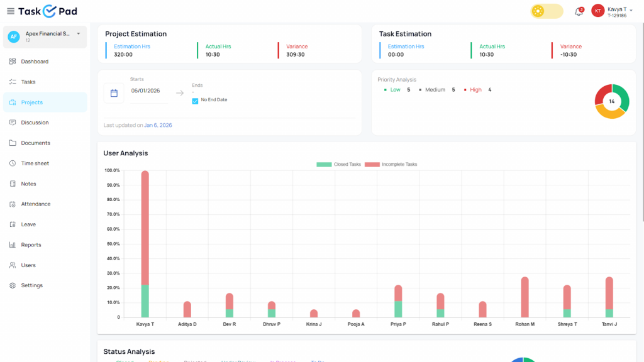Click Kavya T's bar in User Analysis

click(146, 242)
